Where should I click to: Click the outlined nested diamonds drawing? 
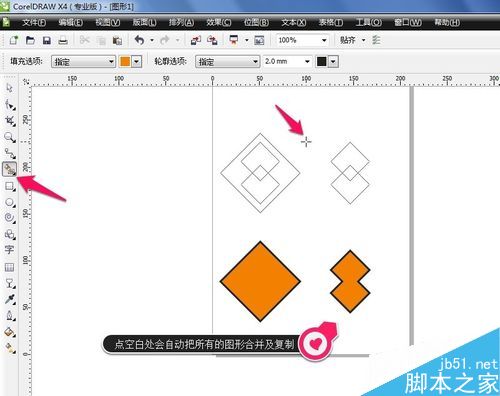coord(260,173)
